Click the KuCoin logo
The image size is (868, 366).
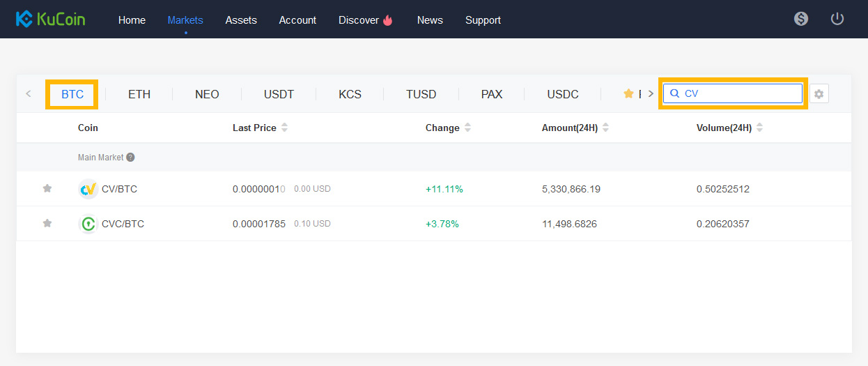click(50, 19)
